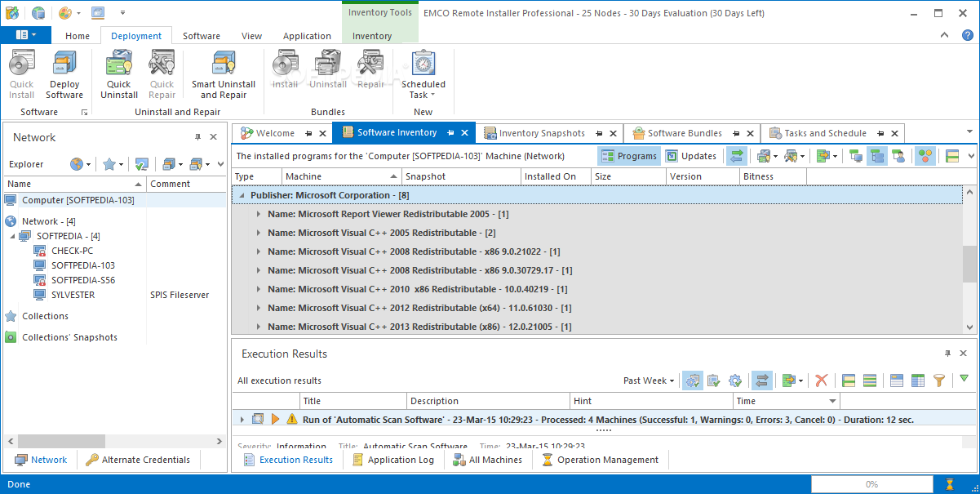Launch Quick Uninstall from the ribbon

point(119,75)
